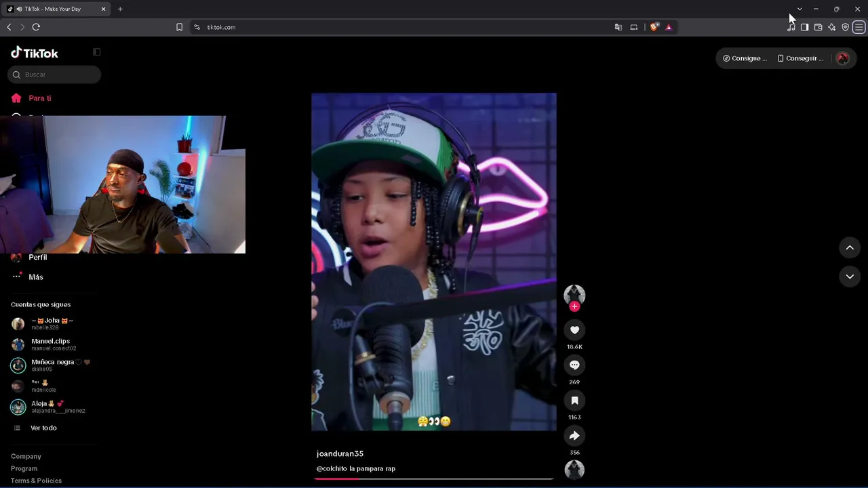Open joanduran35 username link
This screenshot has height=488, width=868.
point(340,454)
